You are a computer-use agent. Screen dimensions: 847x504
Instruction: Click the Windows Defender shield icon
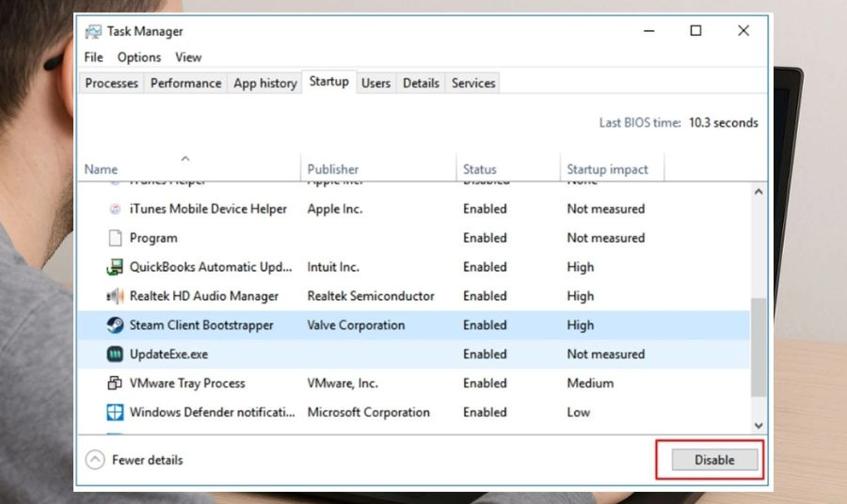point(115,412)
